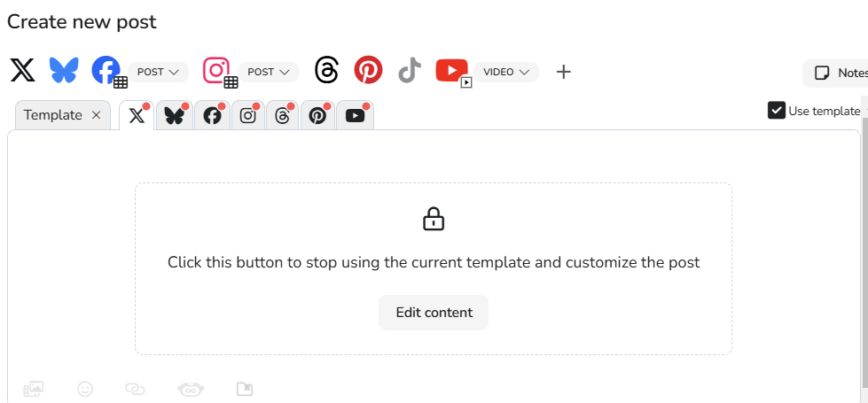Open the YouTube VIDEO type dropdown

[506, 72]
